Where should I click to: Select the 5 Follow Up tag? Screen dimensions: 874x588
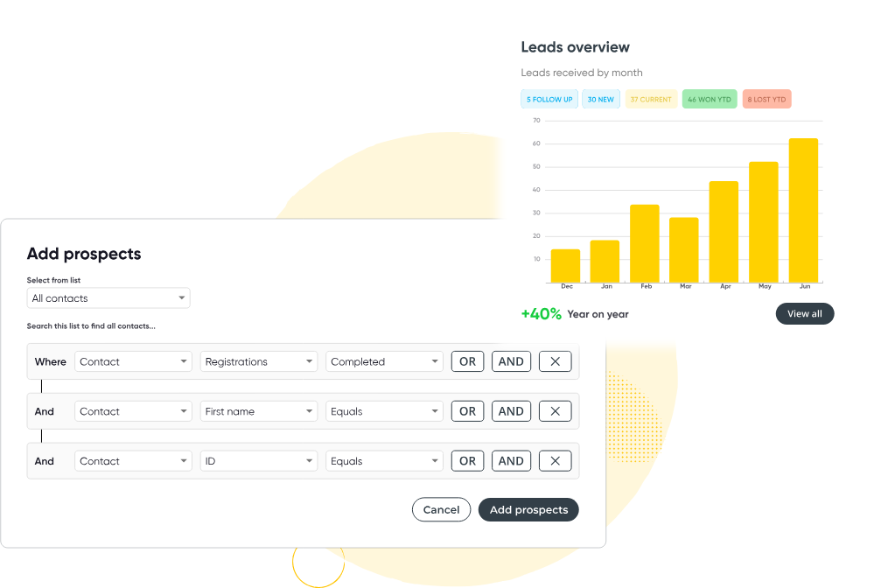[549, 100]
